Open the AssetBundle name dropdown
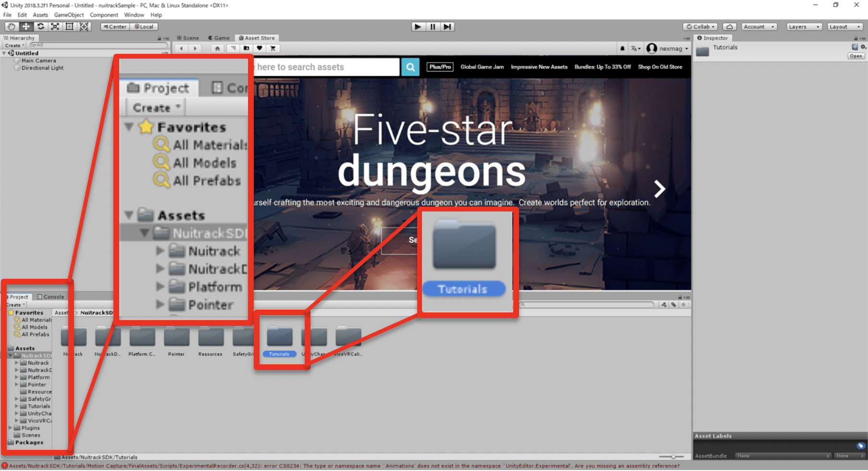This screenshot has height=471, width=868. (x=783, y=456)
